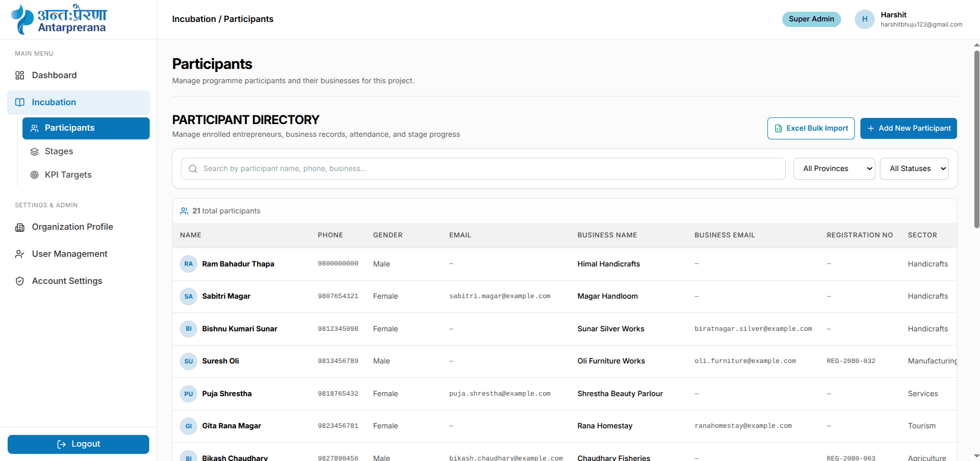Click the RA avatar for Ram Bahadur Thapa
The height and width of the screenshot is (461, 980).
pos(189,264)
